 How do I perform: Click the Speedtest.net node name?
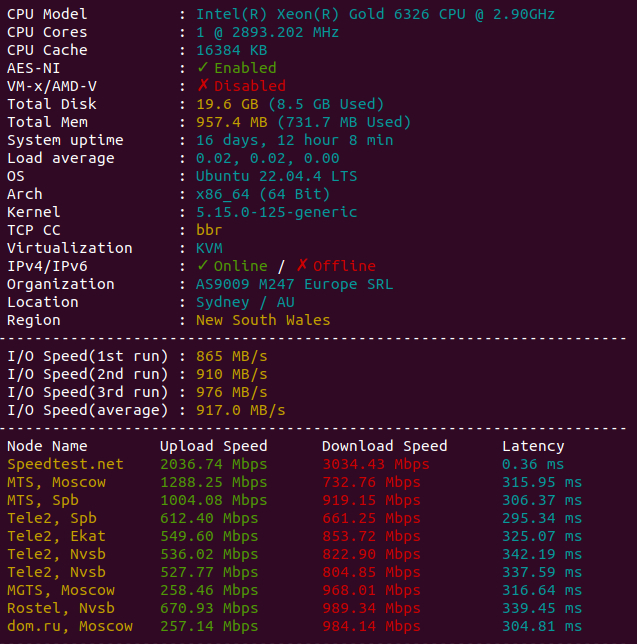[x=65, y=464]
